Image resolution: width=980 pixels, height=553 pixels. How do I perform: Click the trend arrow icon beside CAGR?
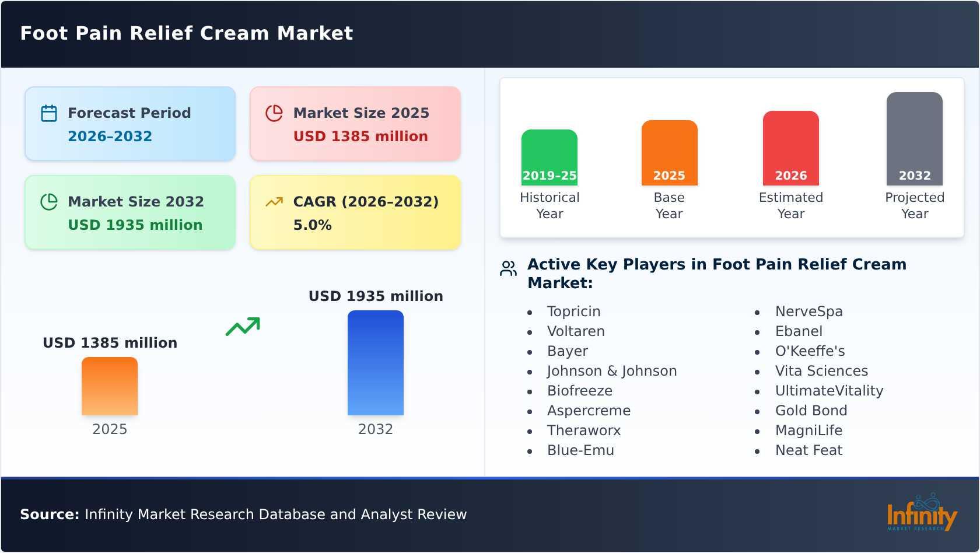coord(274,202)
